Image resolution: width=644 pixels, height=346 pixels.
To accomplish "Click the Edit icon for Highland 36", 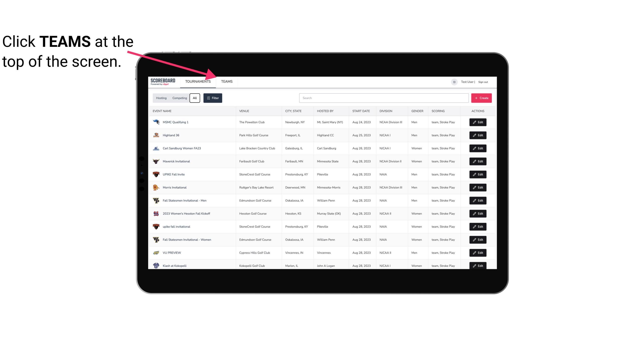I will tap(478, 135).
